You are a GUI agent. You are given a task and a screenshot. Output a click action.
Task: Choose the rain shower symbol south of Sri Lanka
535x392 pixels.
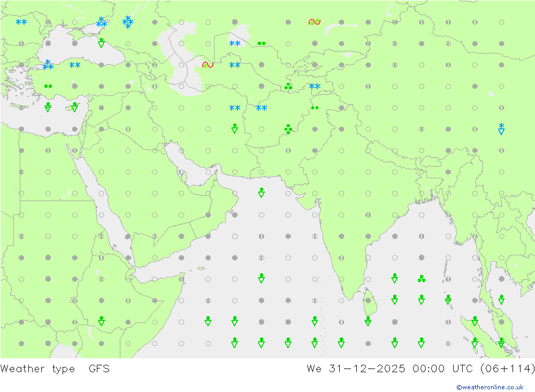click(368, 321)
